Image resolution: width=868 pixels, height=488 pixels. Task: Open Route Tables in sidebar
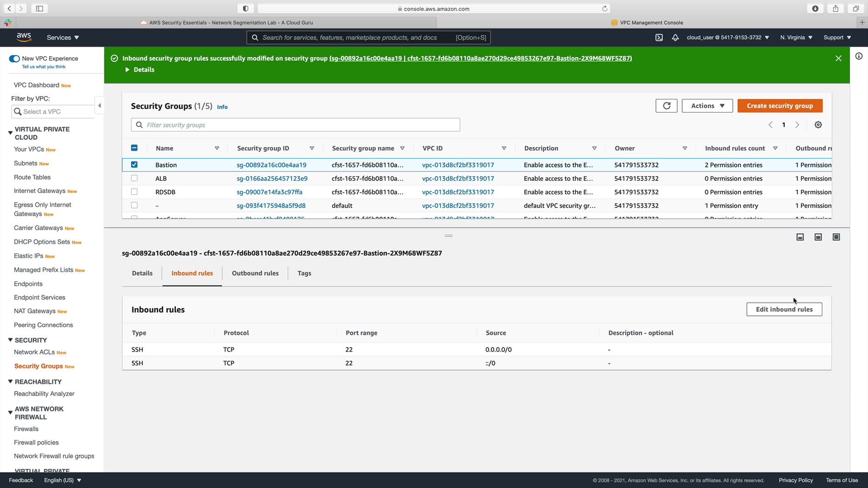pos(32,177)
